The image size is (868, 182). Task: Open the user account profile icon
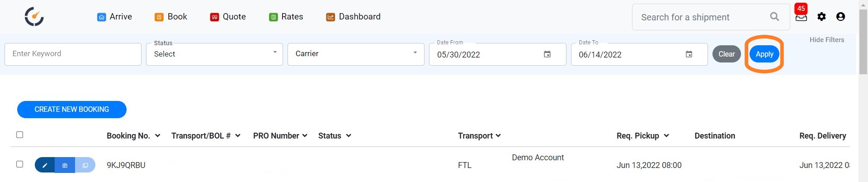pyautogui.click(x=840, y=17)
